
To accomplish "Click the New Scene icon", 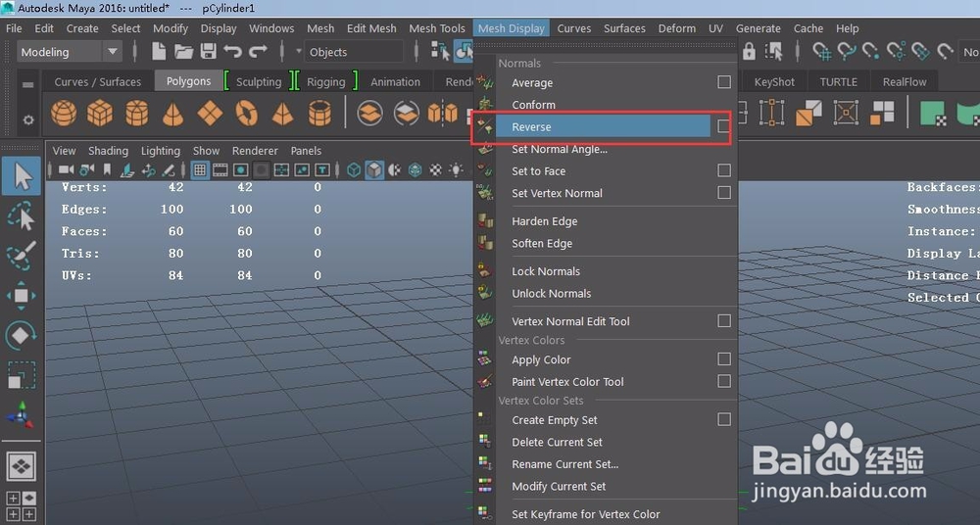I will point(159,51).
